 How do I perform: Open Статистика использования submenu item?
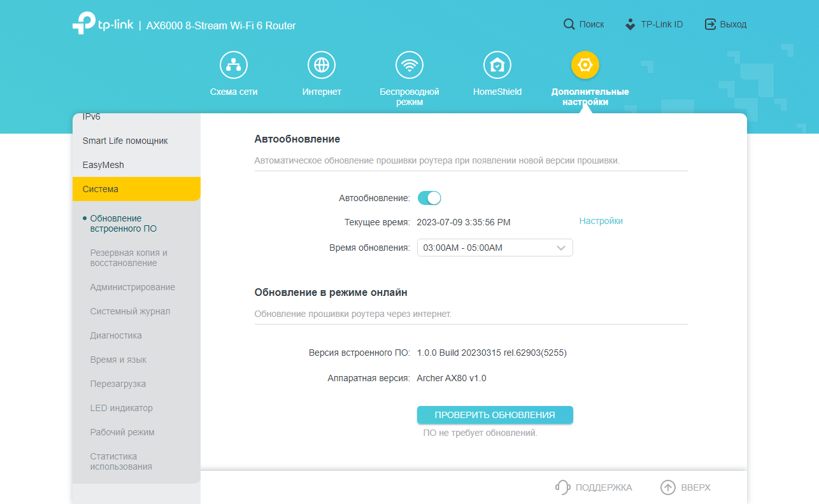[x=121, y=461]
